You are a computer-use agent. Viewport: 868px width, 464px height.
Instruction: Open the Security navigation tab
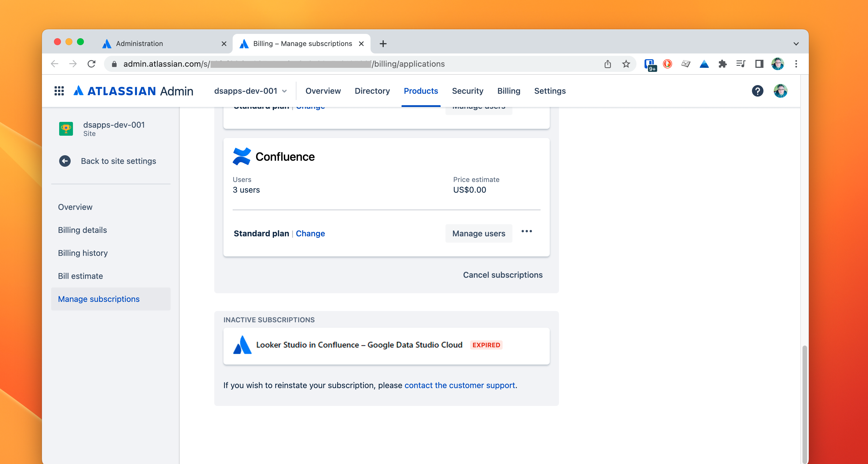[x=467, y=91]
